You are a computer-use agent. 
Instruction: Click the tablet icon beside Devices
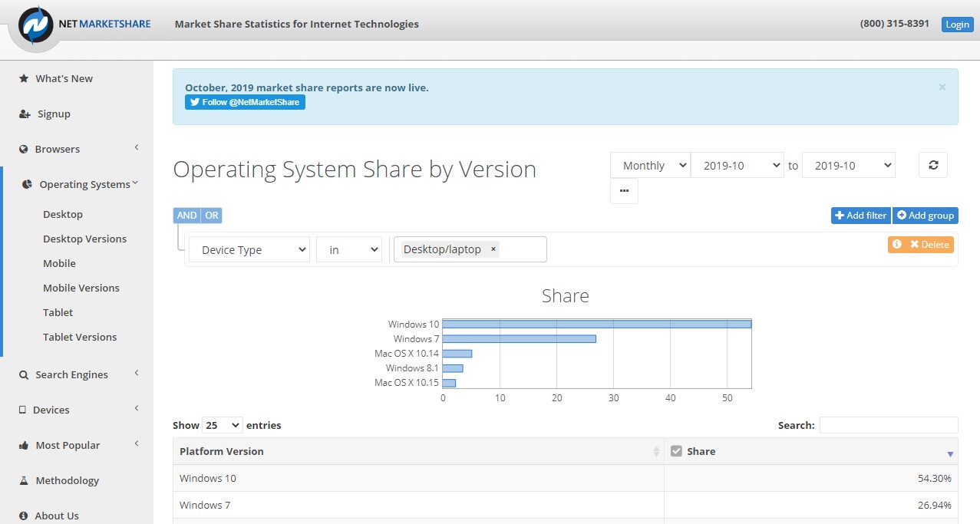(x=23, y=410)
